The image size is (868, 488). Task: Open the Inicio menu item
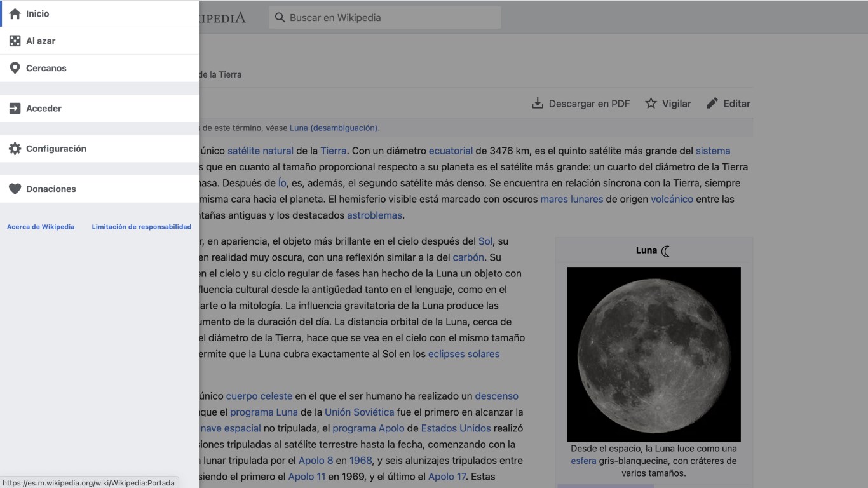pyautogui.click(x=99, y=13)
